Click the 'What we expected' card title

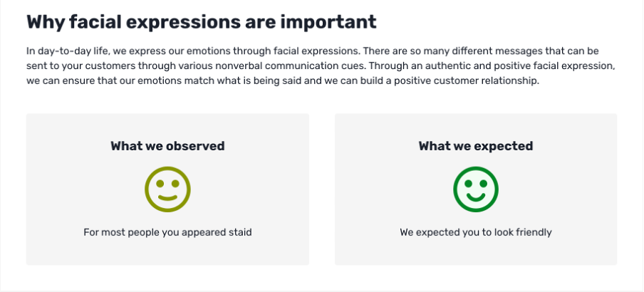476,146
